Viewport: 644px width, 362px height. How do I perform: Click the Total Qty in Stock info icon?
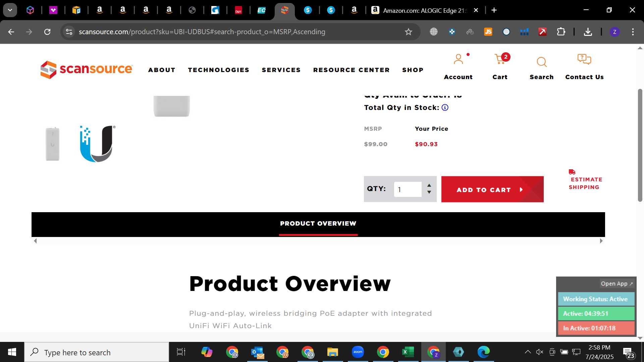click(445, 108)
